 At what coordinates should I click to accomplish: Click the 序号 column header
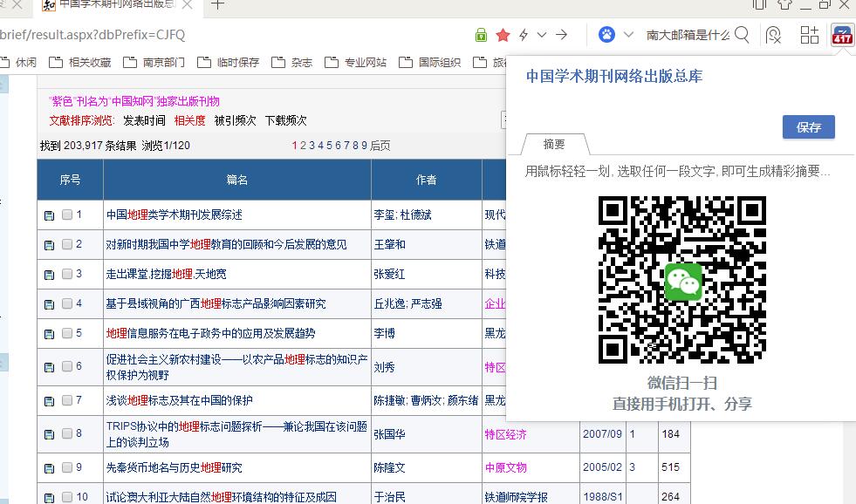point(70,180)
